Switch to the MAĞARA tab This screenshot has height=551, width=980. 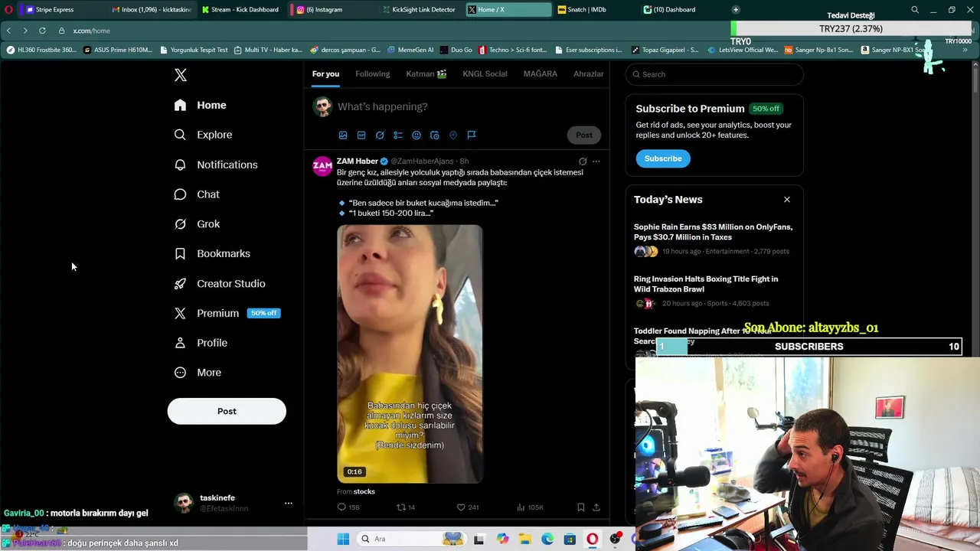[x=541, y=74]
